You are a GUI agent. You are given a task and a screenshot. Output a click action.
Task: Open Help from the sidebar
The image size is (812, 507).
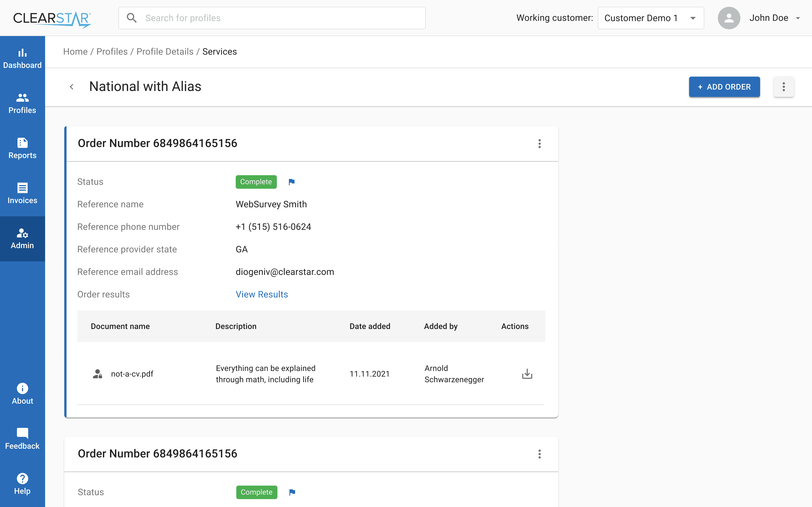22,484
